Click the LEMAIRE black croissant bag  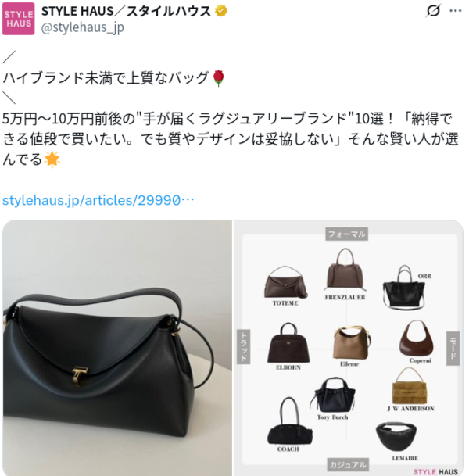click(x=396, y=436)
